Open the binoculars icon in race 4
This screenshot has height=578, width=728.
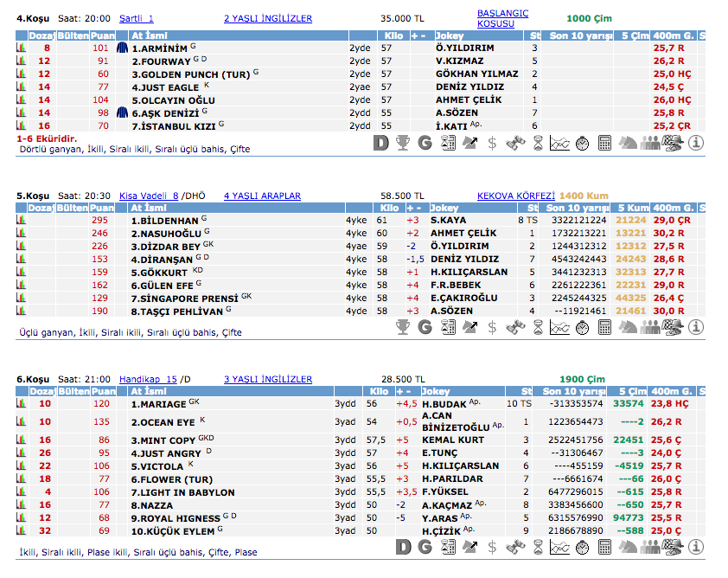(515, 143)
